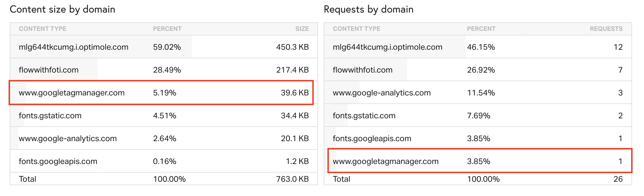Select fonts.gstatic.com in requests table
The width and height of the screenshot is (644, 196).
tap(364, 116)
